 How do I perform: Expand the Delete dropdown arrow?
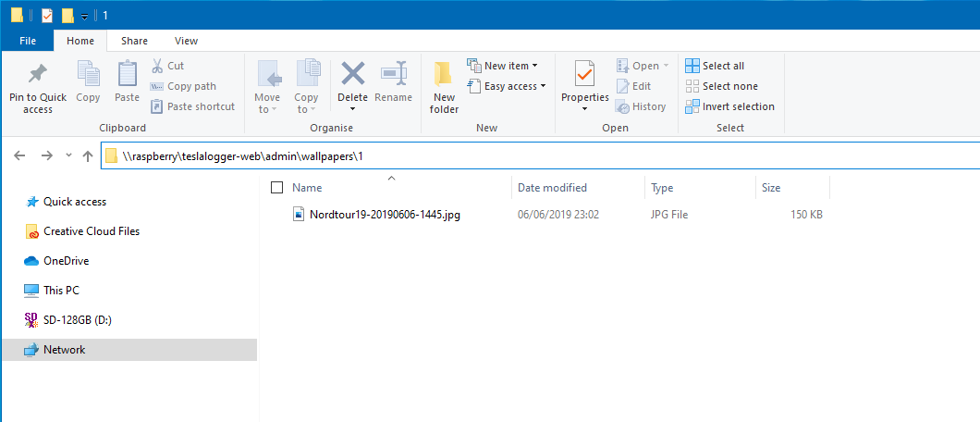click(x=352, y=109)
